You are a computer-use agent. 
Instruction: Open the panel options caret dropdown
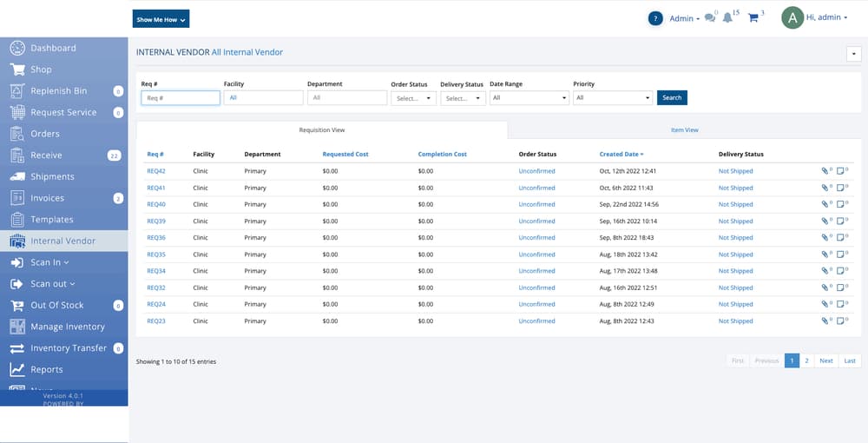[x=853, y=54]
